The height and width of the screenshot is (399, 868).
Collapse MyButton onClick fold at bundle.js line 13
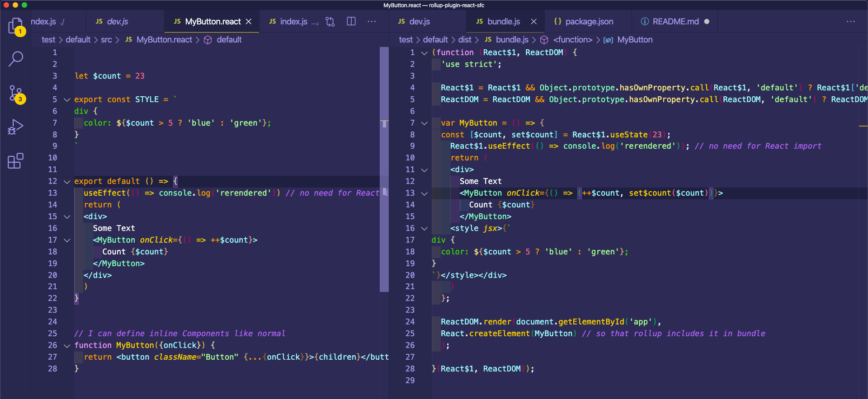[424, 193]
